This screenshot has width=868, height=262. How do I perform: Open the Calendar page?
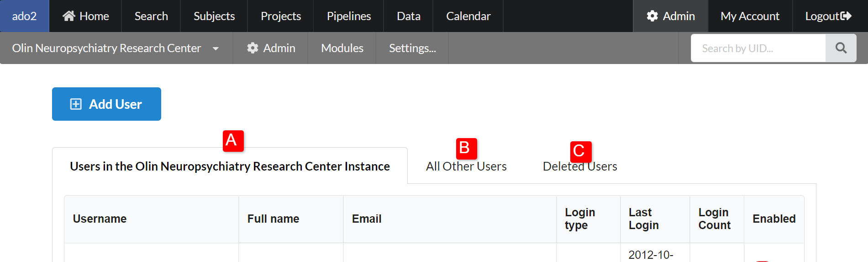coord(468,16)
